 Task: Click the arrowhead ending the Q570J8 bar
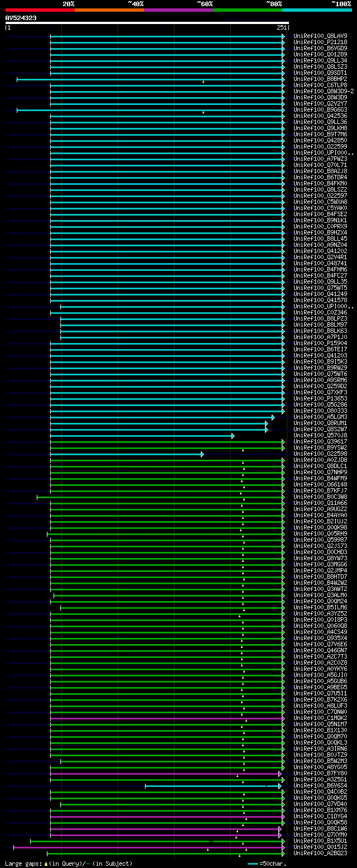[x=233, y=436]
